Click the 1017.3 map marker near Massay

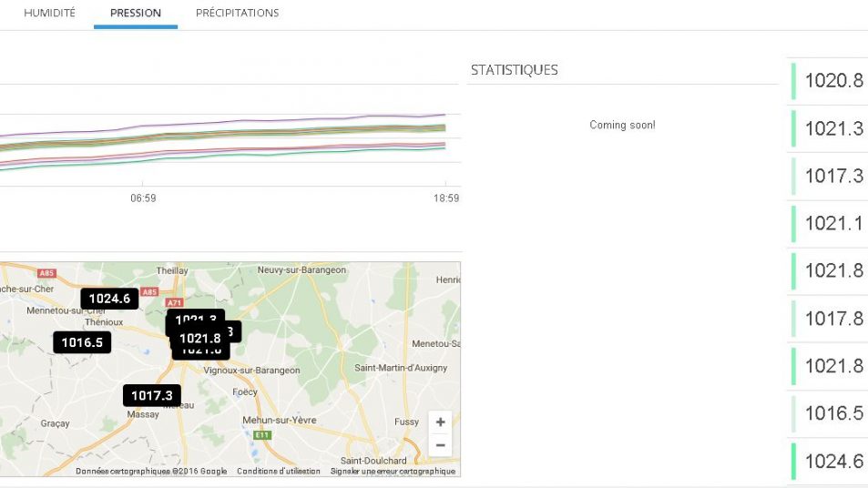click(x=151, y=395)
